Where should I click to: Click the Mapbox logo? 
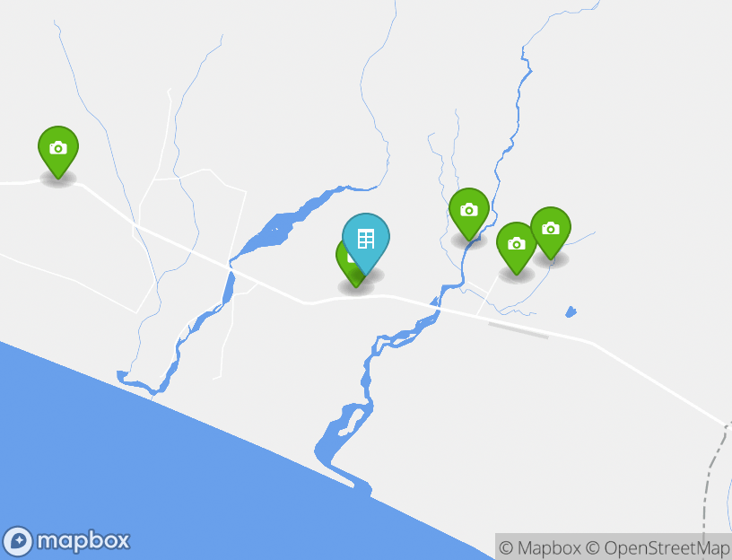65,541
